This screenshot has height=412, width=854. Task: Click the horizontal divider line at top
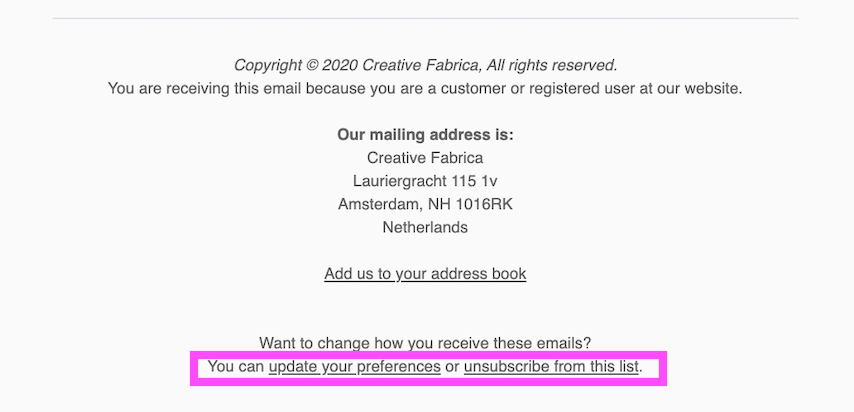click(x=425, y=18)
